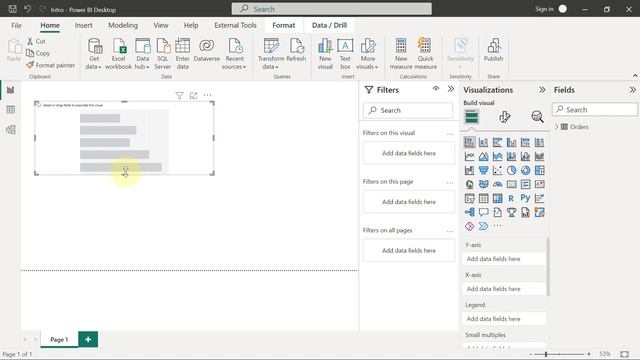This screenshot has width=640, height=360.
Task: Open the Home ribbon tab
Action: pos(50,25)
